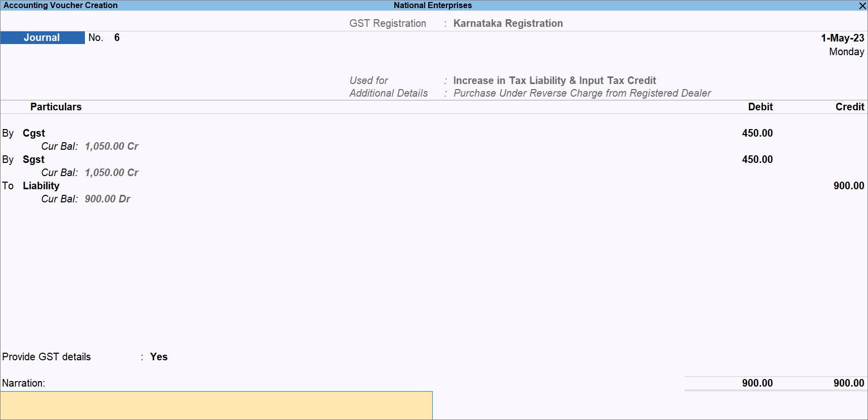Close the Accounting Voucher Creation window
868x420 pixels.
click(x=862, y=6)
